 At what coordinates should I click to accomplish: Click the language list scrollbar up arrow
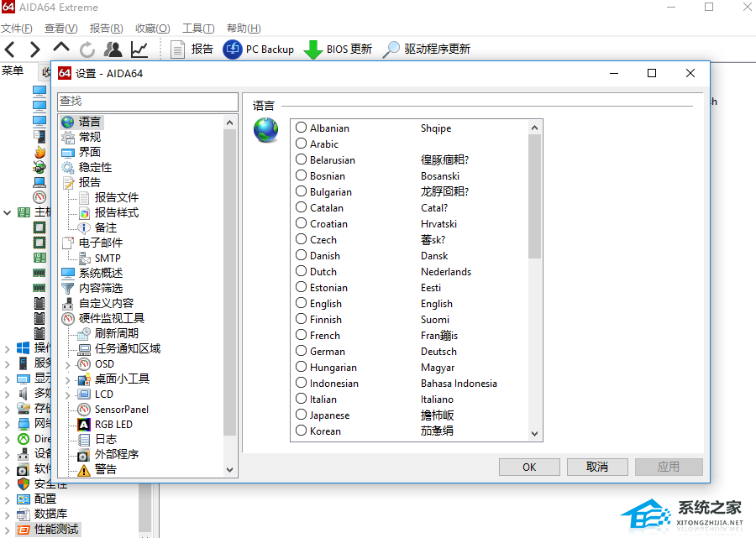point(534,128)
